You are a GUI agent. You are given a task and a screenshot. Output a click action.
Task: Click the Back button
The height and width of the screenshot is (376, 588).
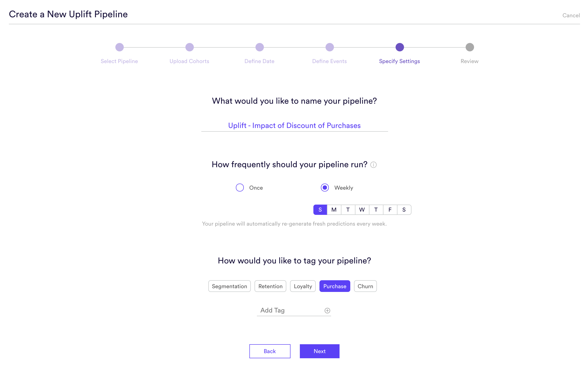(x=269, y=351)
